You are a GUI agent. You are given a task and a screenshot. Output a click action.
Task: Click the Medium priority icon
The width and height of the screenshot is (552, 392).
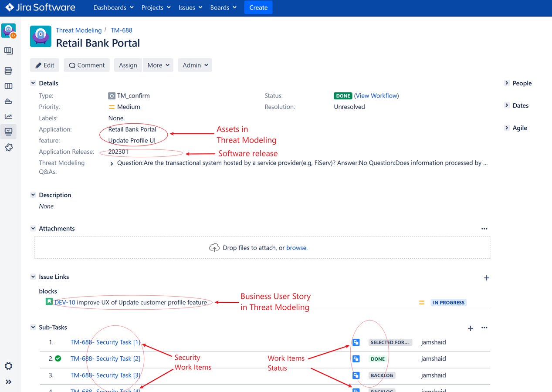(x=112, y=107)
